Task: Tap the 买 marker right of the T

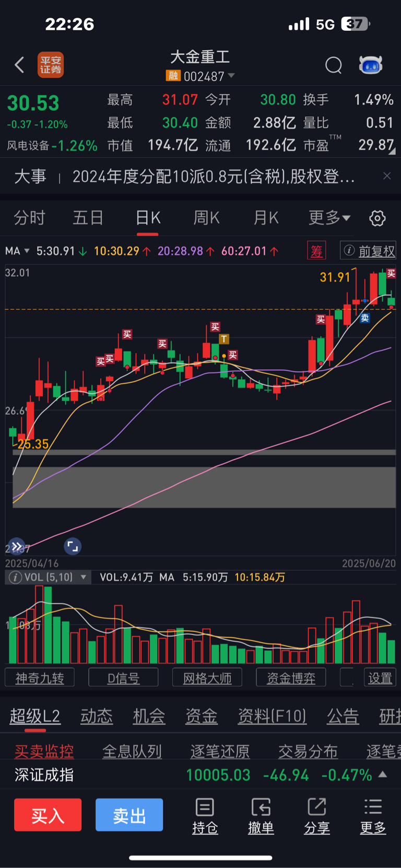Action: (233, 355)
